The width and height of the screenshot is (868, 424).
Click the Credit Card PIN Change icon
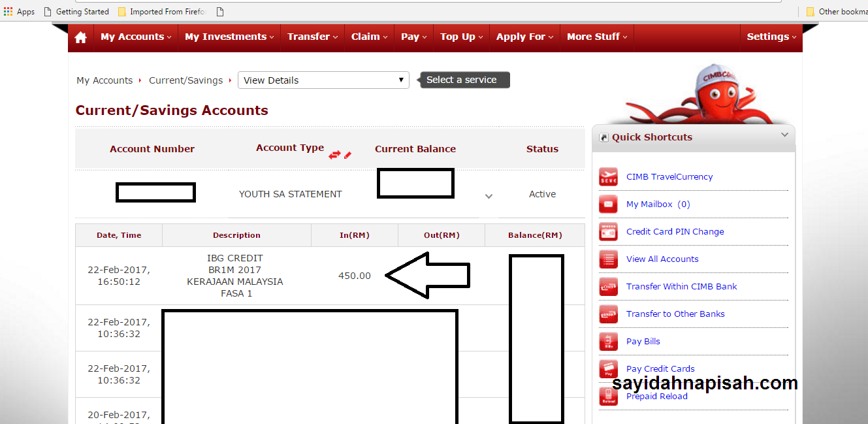pos(608,232)
